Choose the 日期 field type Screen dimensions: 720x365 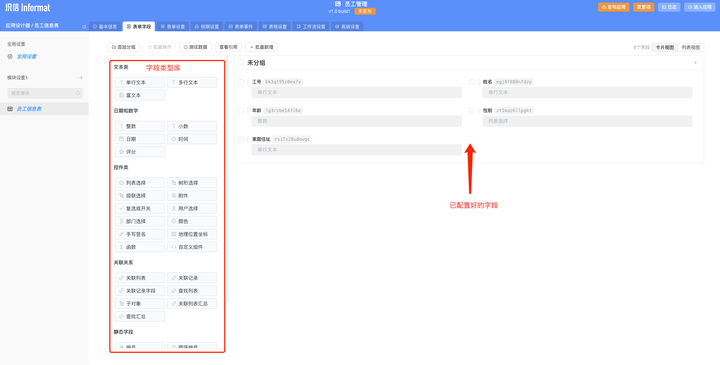tap(140, 139)
